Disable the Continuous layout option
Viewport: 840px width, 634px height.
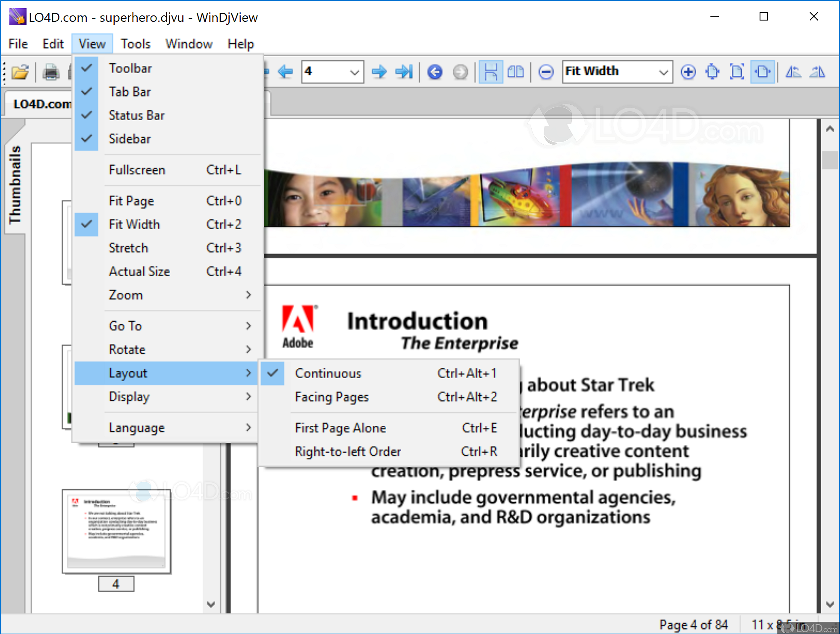coord(328,373)
